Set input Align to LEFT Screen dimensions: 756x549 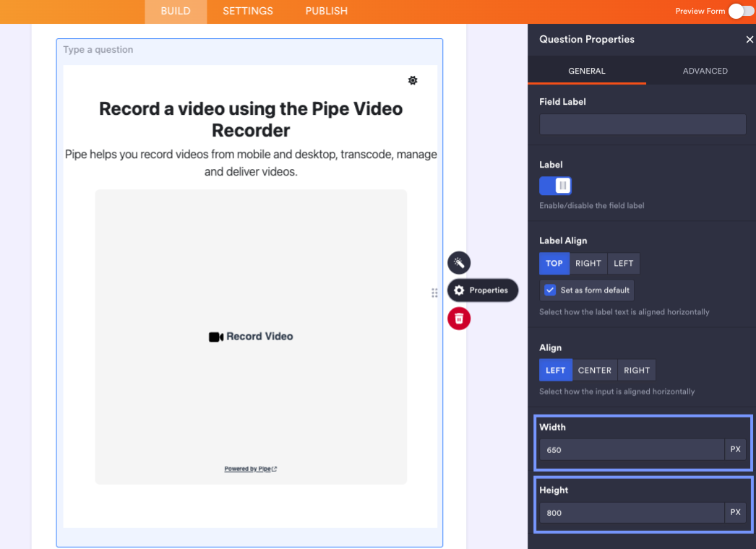(555, 370)
